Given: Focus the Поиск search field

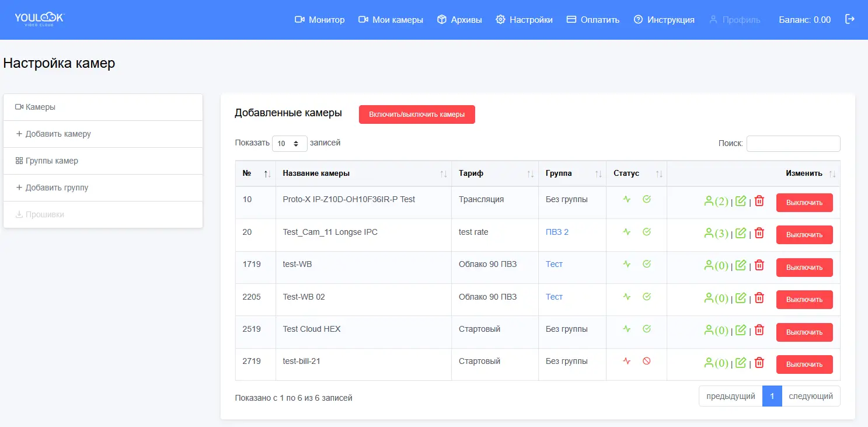Looking at the screenshot, I should click(x=793, y=144).
